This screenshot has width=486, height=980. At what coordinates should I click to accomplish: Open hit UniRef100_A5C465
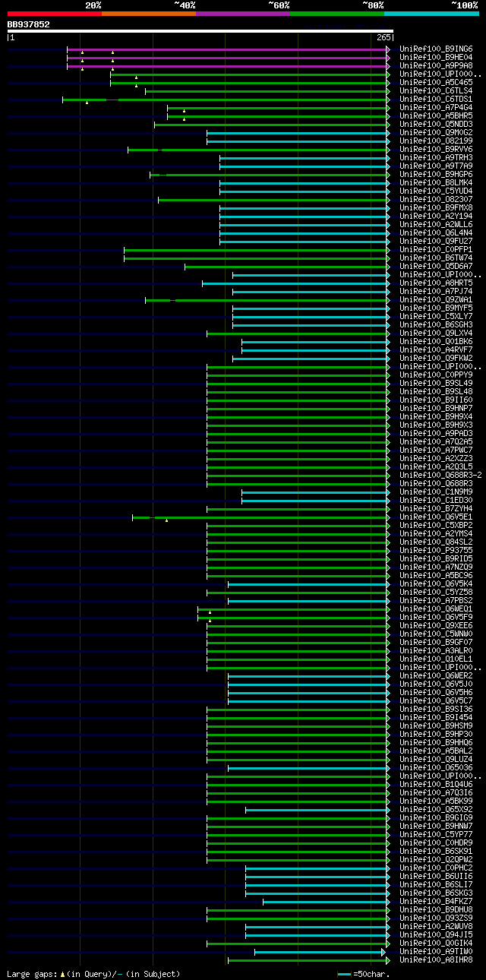[x=436, y=83]
